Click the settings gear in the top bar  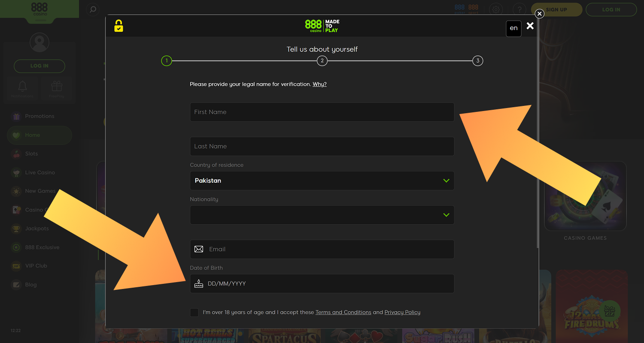(x=496, y=9)
